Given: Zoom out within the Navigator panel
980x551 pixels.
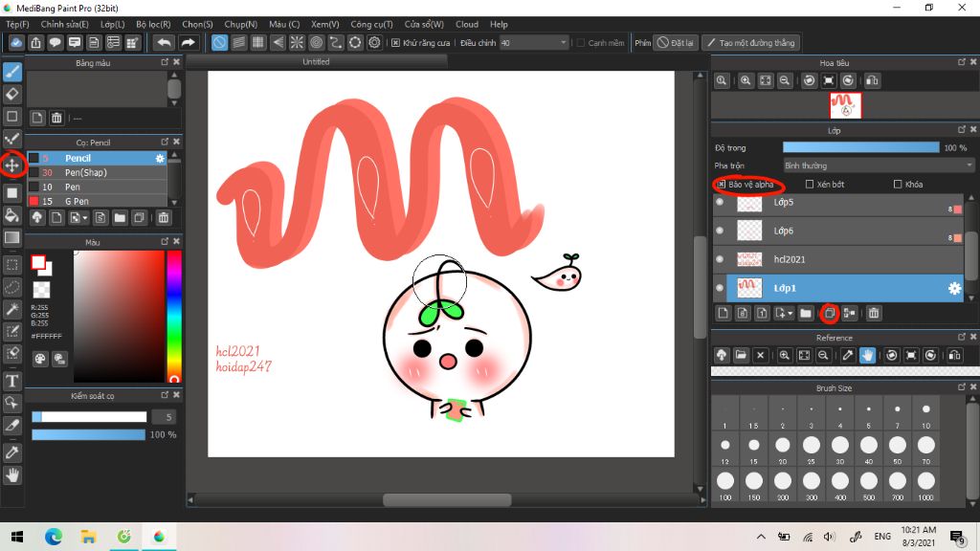Looking at the screenshot, I should [785, 80].
